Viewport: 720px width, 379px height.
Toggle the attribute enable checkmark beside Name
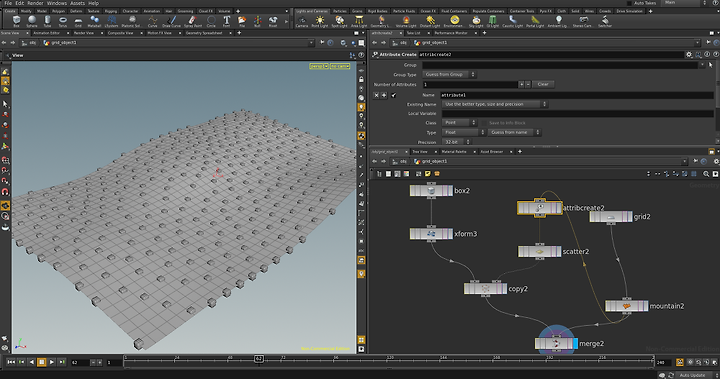tap(394, 95)
